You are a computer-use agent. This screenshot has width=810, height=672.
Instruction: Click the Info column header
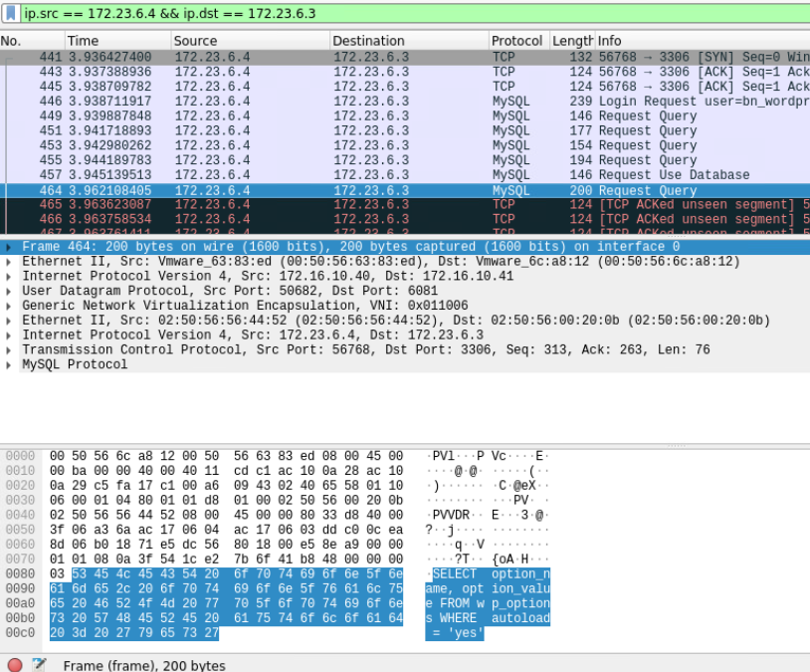pos(703,41)
